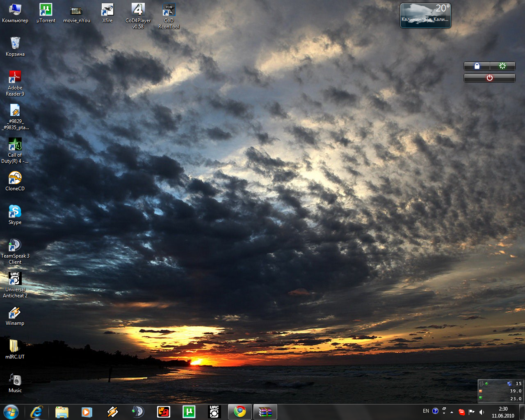Image resolution: width=525 pixels, height=420 pixels.
Task: Select the Winamp shortcut on the desktop
Action: [x=15, y=316]
